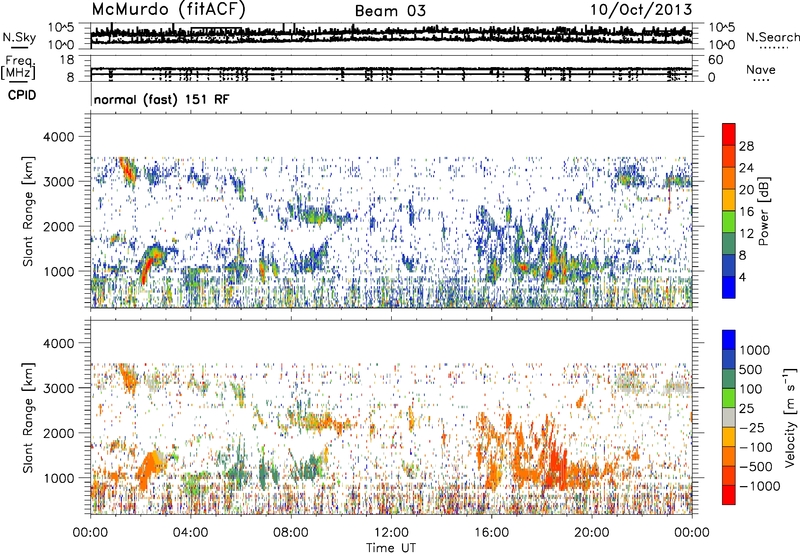Click the CPID row label
The width and height of the screenshot is (800, 554).
(22, 95)
